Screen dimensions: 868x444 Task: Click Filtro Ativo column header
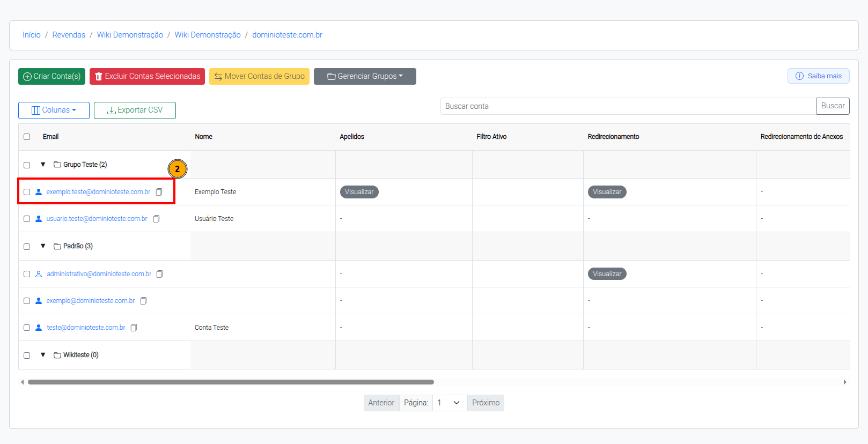click(491, 137)
